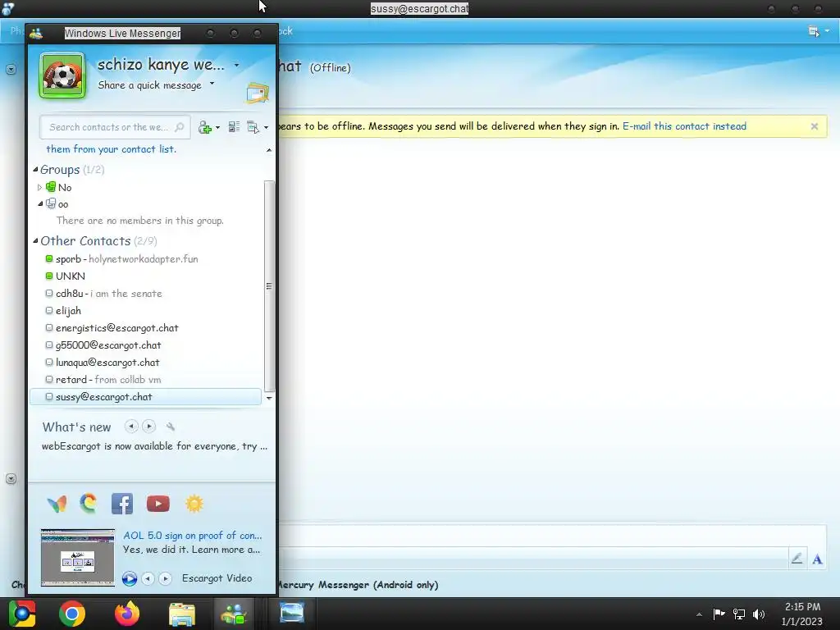Expand the No group
This screenshot has width=840, height=630.
pyautogui.click(x=39, y=188)
